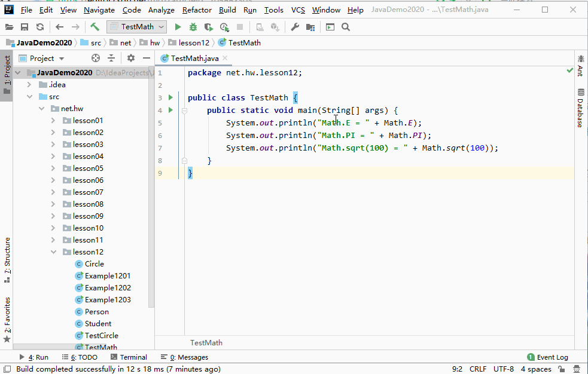Open Project Structure icon
Viewport: 588px width, 374px height.
coord(310,27)
